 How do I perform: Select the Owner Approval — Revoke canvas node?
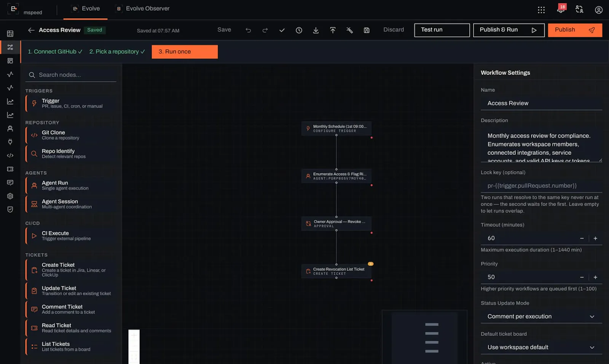coord(336,224)
